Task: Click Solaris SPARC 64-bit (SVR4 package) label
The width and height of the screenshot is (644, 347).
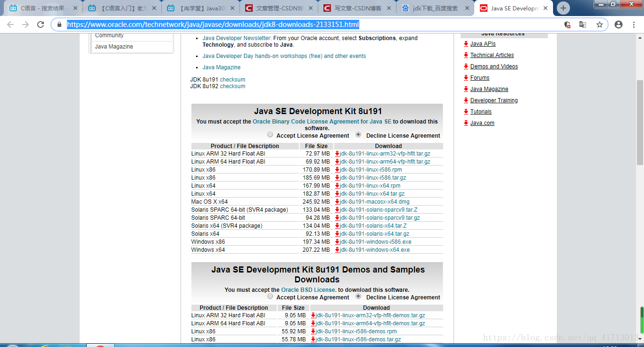Action: 239,210
